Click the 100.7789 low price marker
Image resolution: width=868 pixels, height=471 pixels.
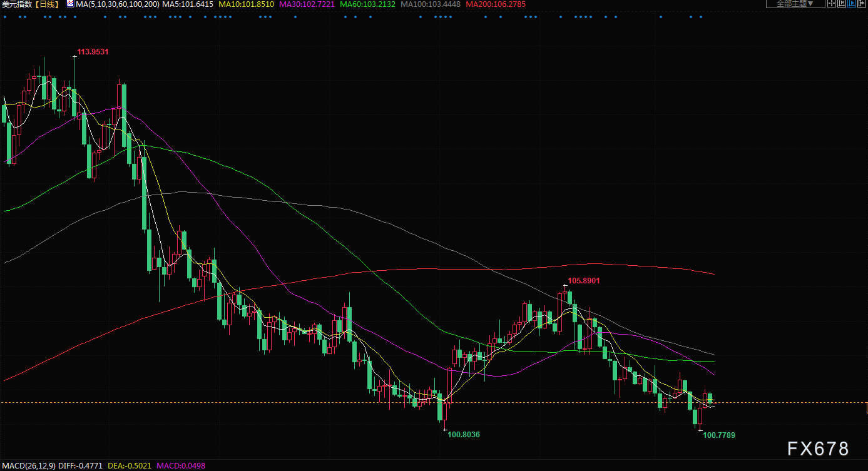coord(719,435)
